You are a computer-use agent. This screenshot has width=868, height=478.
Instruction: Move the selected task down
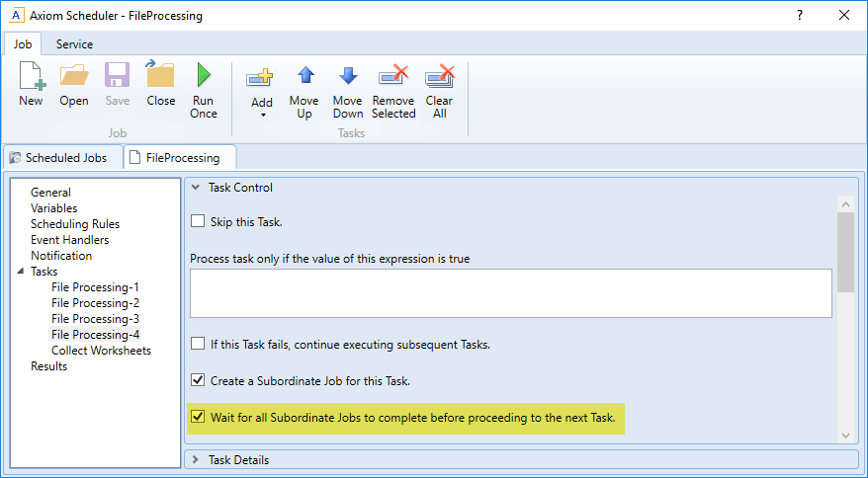(x=348, y=89)
